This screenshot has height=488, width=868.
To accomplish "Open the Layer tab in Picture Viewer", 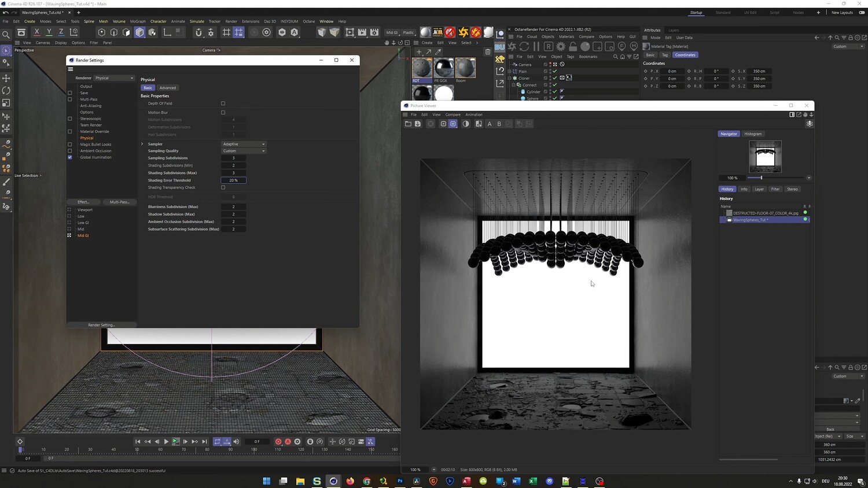I will click(x=759, y=189).
